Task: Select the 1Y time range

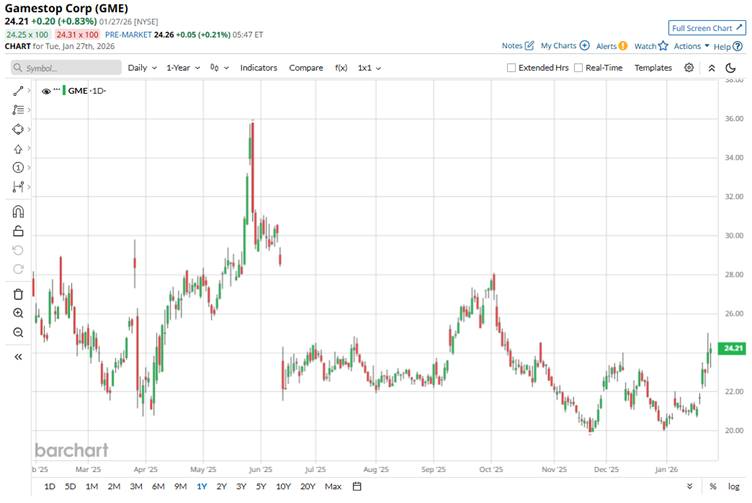Action: tap(201, 486)
